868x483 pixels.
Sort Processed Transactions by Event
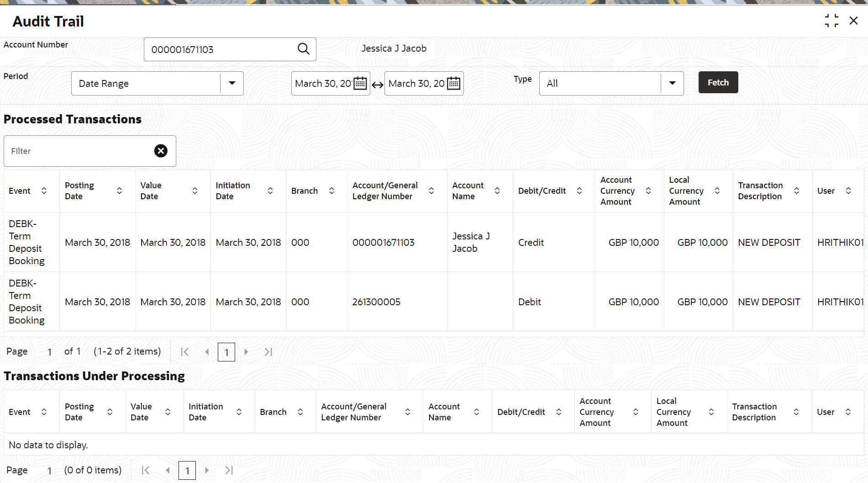pos(44,191)
